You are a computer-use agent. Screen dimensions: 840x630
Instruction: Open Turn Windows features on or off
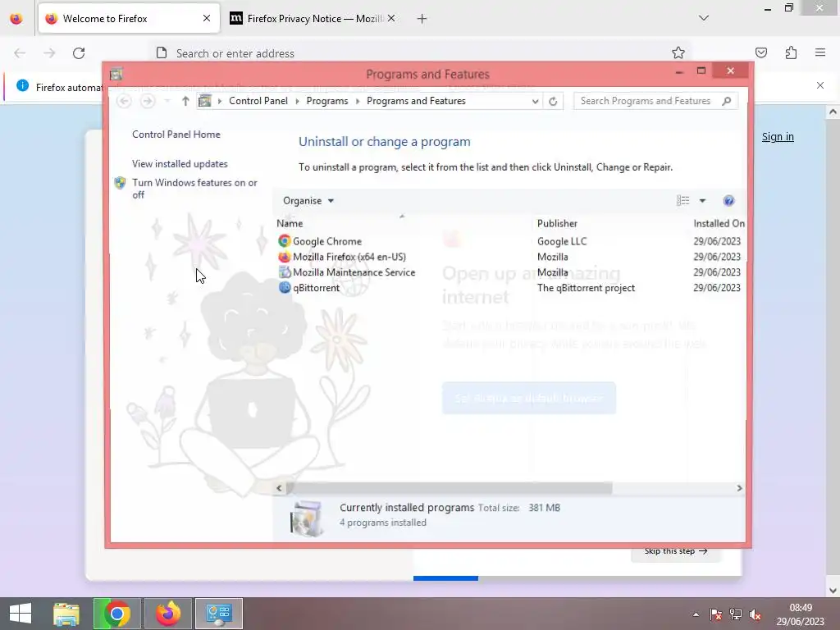194,189
